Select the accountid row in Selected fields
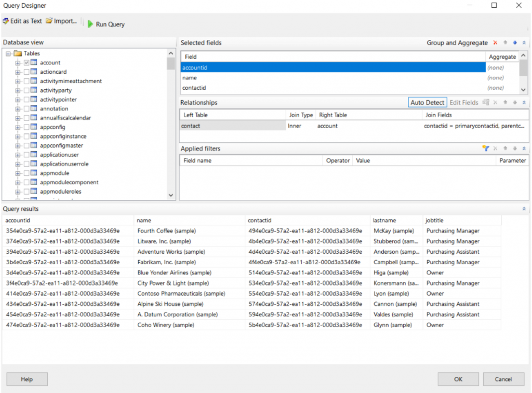The width and height of the screenshot is (532, 393). click(x=333, y=67)
